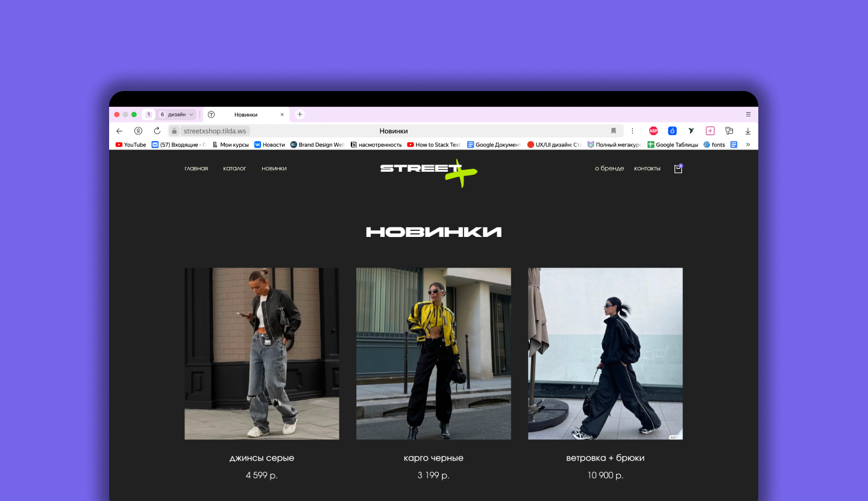Open new tab with plus button
This screenshot has height=501, width=868.
point(300,115)
